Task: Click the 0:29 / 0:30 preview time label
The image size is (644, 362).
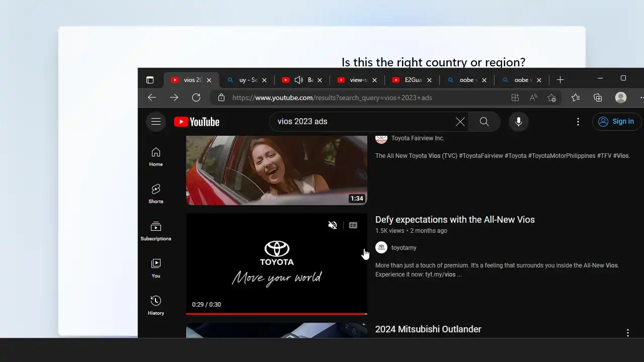Action: 206,305
